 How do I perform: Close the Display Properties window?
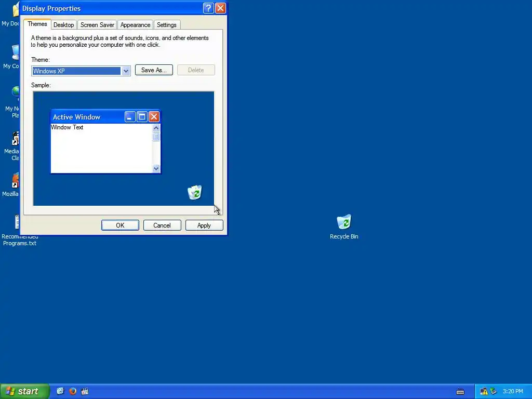pos(220,8)
